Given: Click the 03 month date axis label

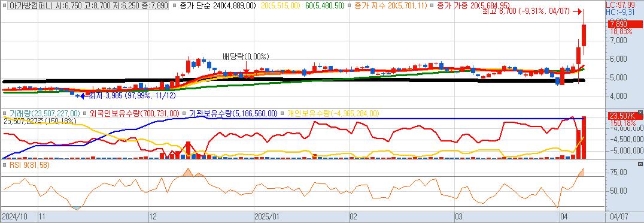Looking at the screenshot, I should click(x=459, y=216).
